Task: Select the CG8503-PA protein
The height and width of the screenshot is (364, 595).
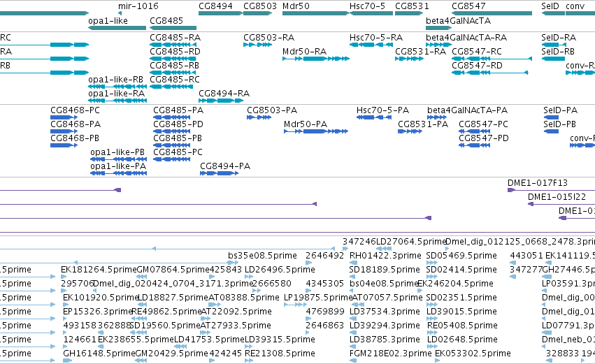Action: 259,117
